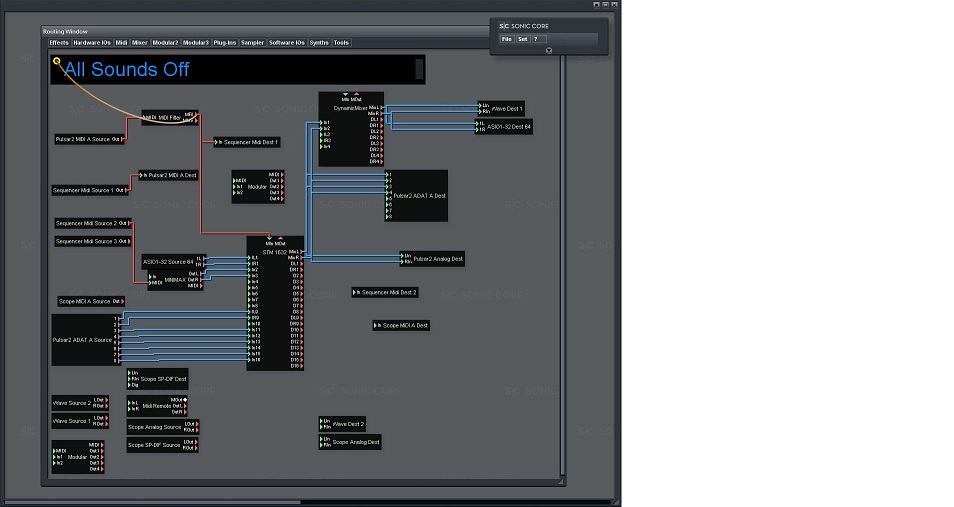Viewport: 954px width, 507px height.
Task: Select the ASIO1-32 Dest 64 module
Action: click(509, 127)
